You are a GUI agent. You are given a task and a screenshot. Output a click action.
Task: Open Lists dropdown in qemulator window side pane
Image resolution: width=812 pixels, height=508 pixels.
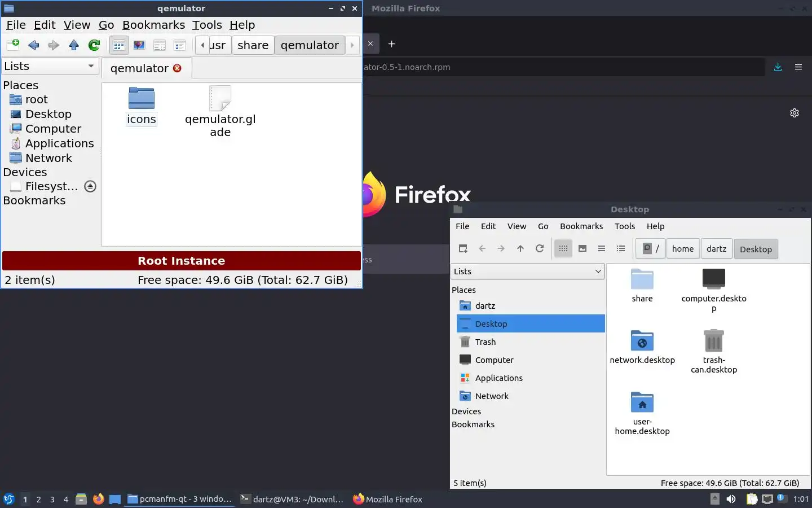50,66
